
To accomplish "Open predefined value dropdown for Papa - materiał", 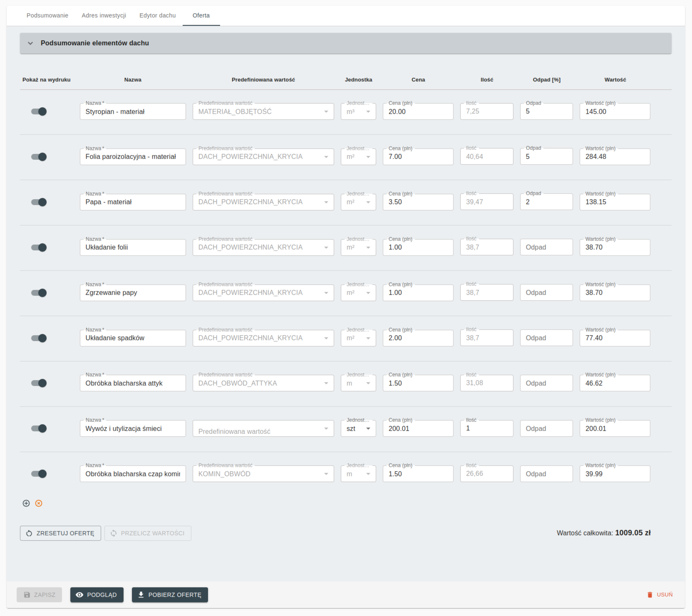I will tap(263, 202).
